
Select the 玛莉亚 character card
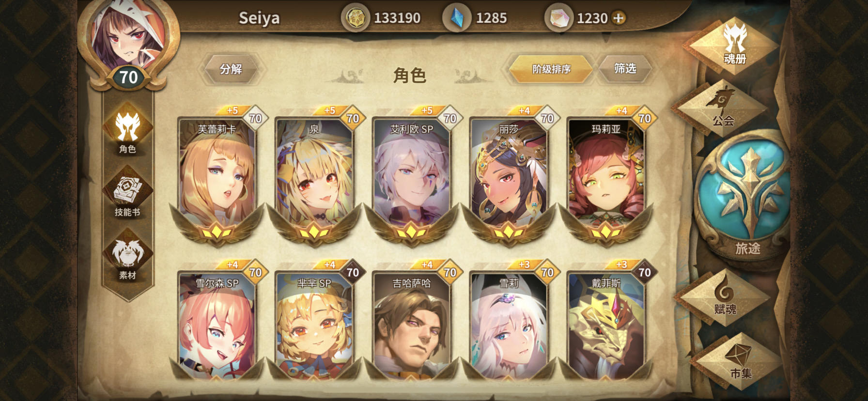[x=606, y=177]
